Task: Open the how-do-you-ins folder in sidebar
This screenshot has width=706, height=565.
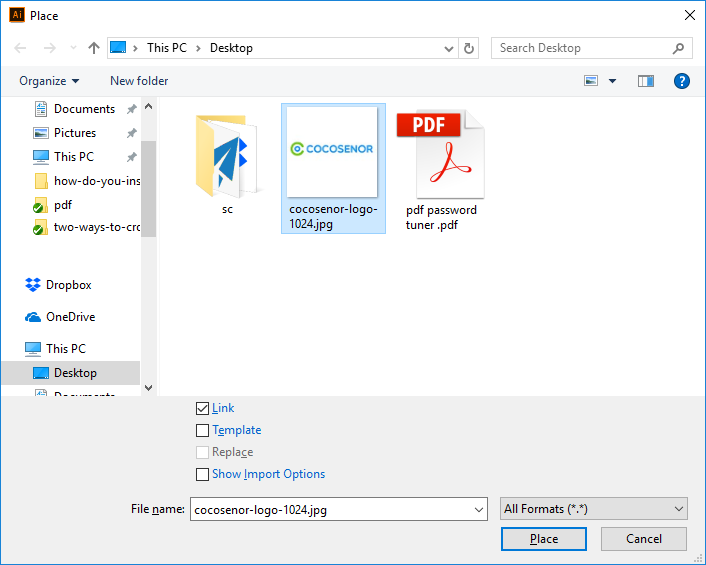Action: [86, 181]
